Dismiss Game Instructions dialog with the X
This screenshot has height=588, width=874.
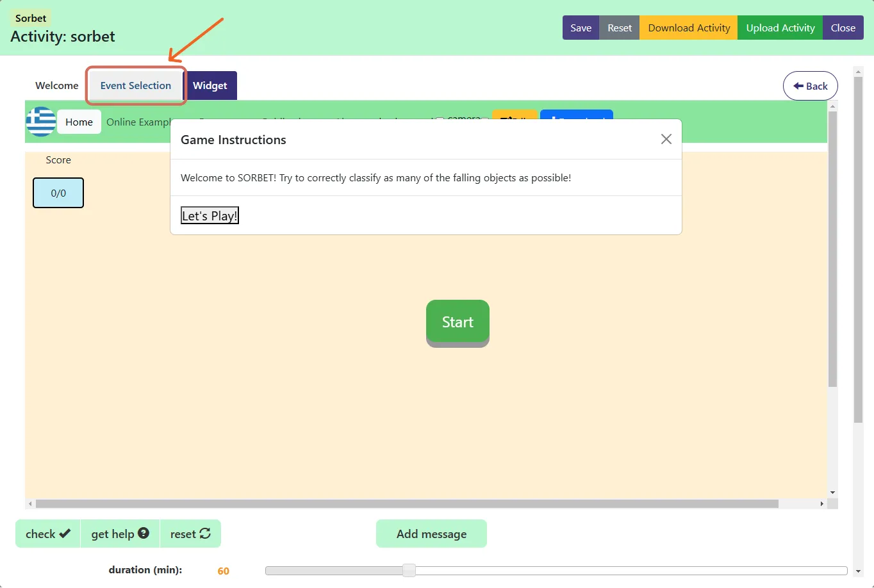pos(666,139)
